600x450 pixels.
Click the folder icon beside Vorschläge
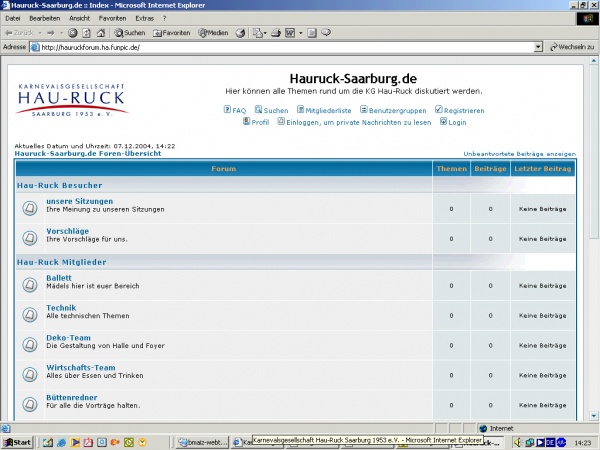pyautogui.click(x=29, y=238)
